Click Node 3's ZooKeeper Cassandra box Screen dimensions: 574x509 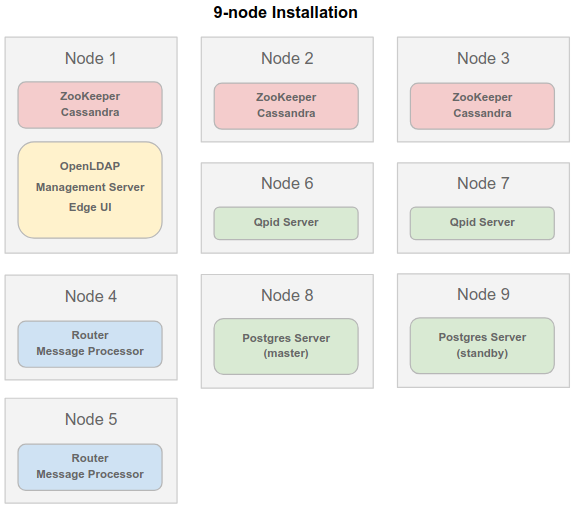pyautogui.click(x=482, y=106)
